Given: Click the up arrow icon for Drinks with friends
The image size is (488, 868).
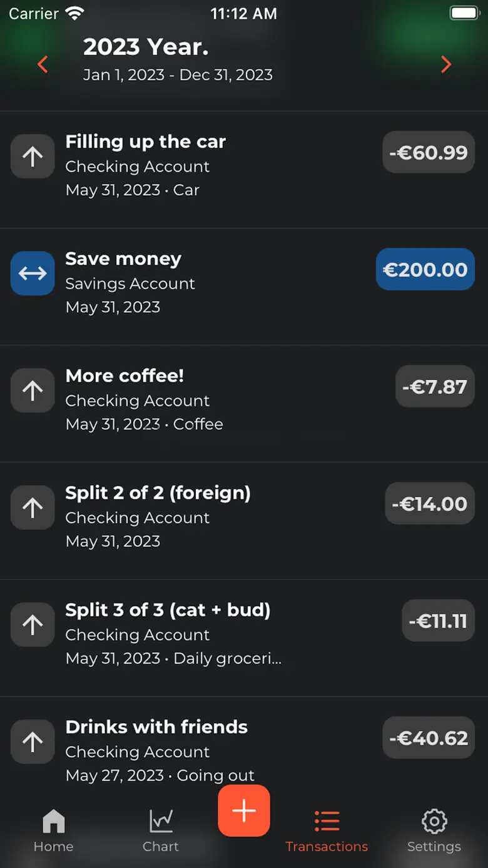Looking at the screenshot, I should pos(33,742).
